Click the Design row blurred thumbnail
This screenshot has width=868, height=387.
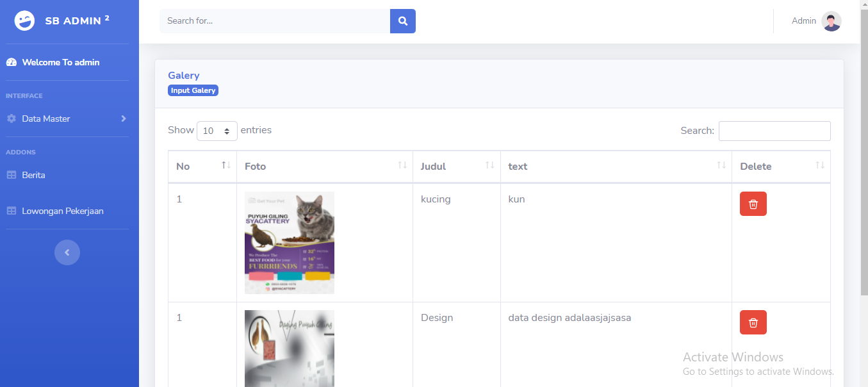[x=290, y=349]
